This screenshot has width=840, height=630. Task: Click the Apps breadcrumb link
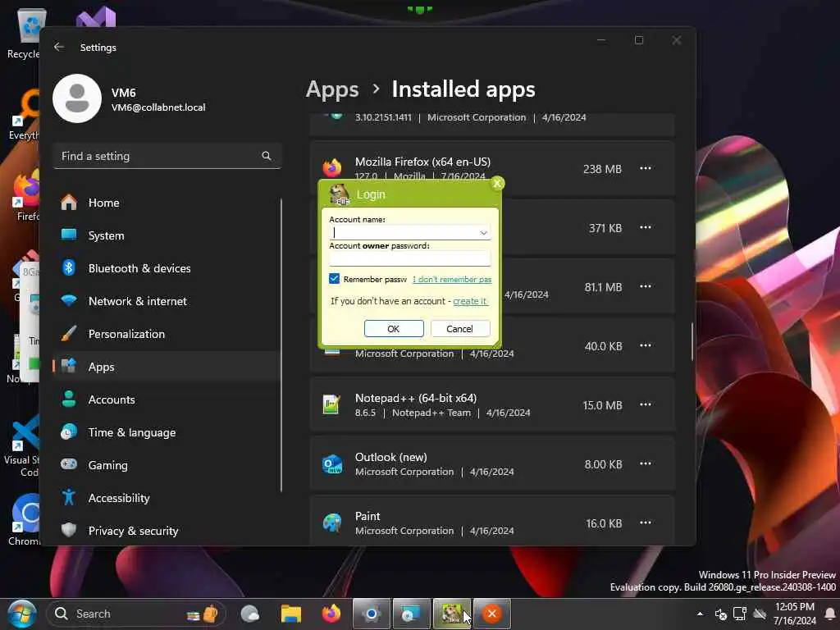pyautogui.click(x=332, y=89)
